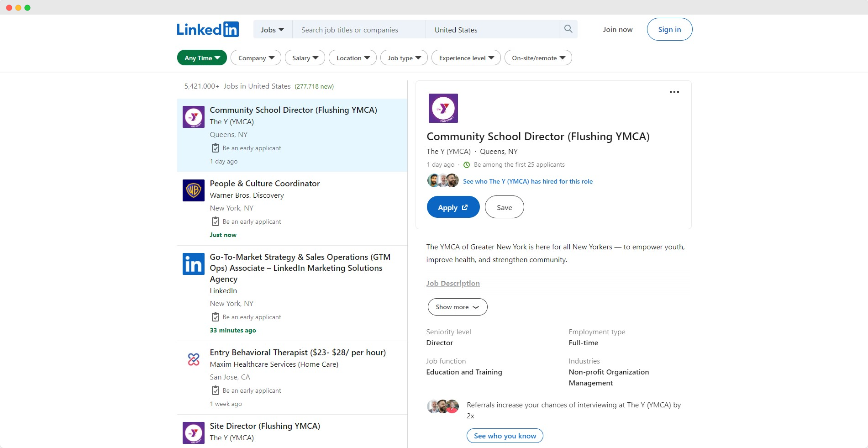
Task: Expand the On-site/remote filter
Action: pos(538,58)
